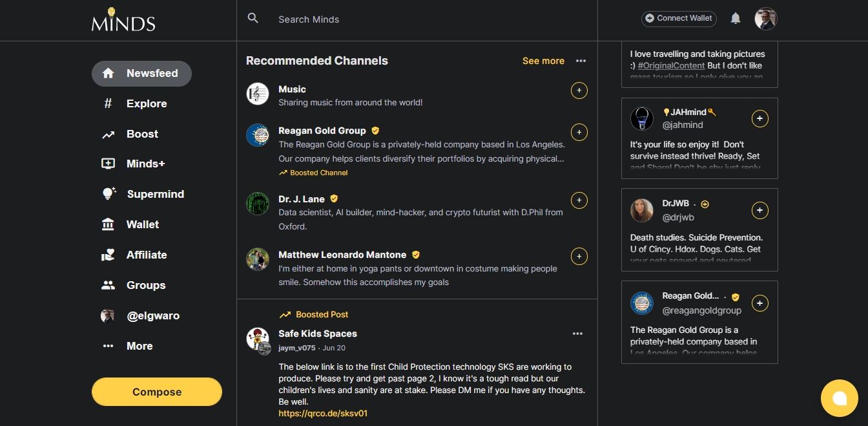Go to the Explore section

point(146,103)
